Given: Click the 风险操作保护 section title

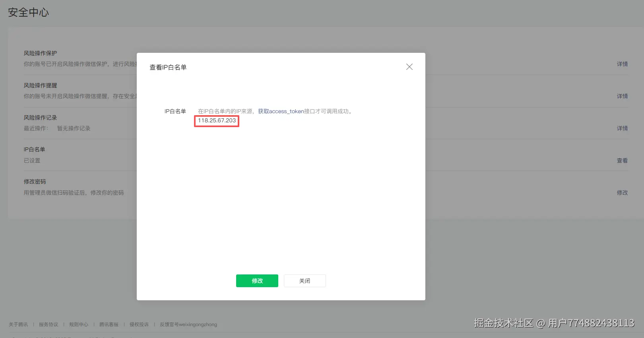Looking at the screenshot, I should pyautogui.click(x=40, y=53).
